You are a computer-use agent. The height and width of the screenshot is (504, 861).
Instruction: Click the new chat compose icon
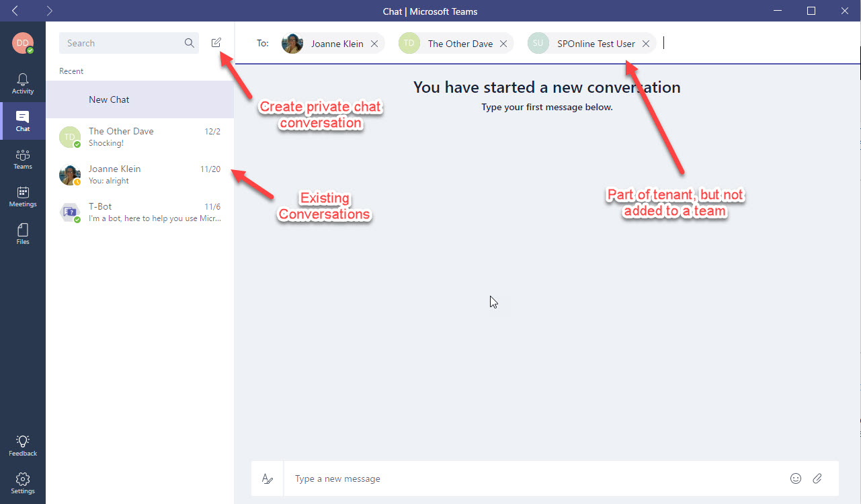point(216,43)
